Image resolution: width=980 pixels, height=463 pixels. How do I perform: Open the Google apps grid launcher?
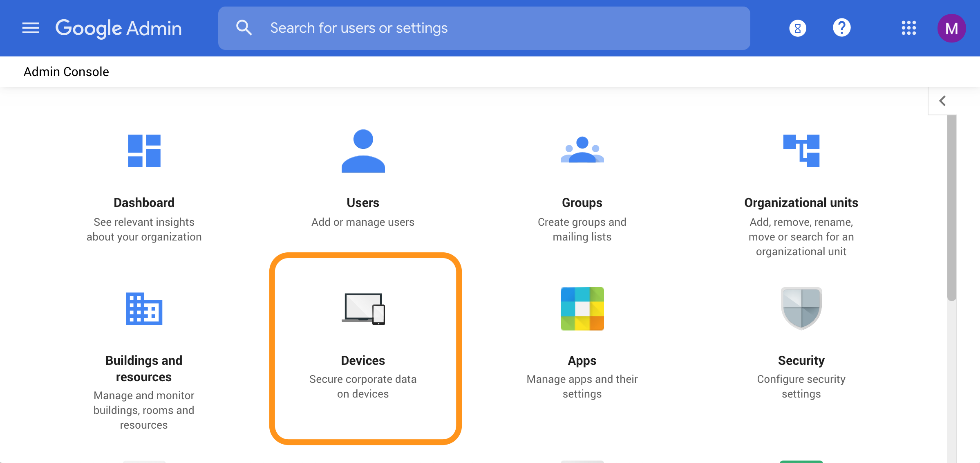pyautogui.click(x=909, y=28)
